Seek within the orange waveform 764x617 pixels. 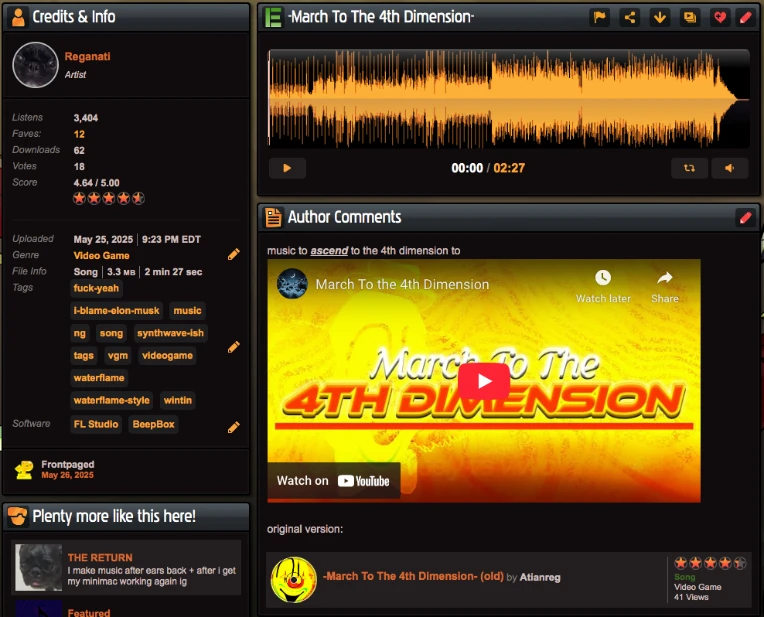point(509,98)
